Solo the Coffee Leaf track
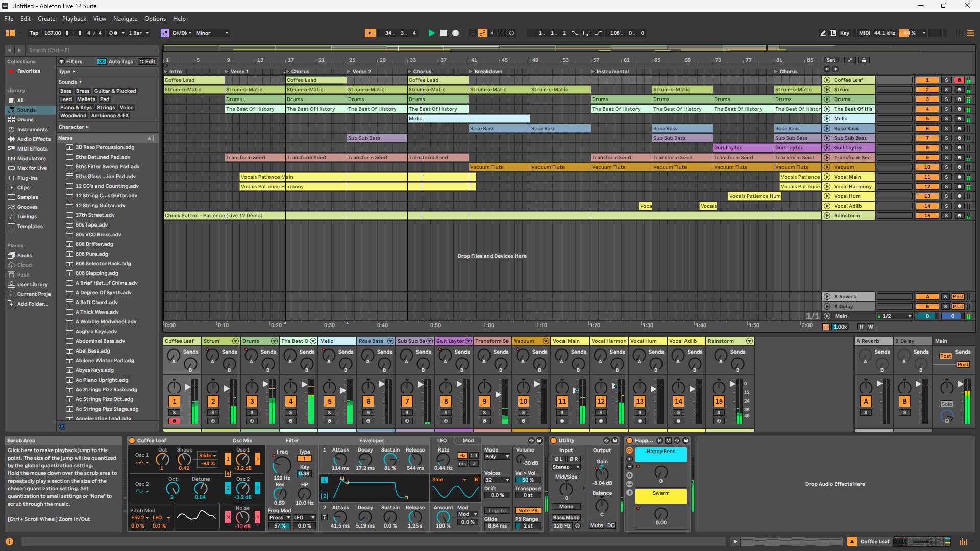This screenshot has width=980, height=551. (946, 80)
